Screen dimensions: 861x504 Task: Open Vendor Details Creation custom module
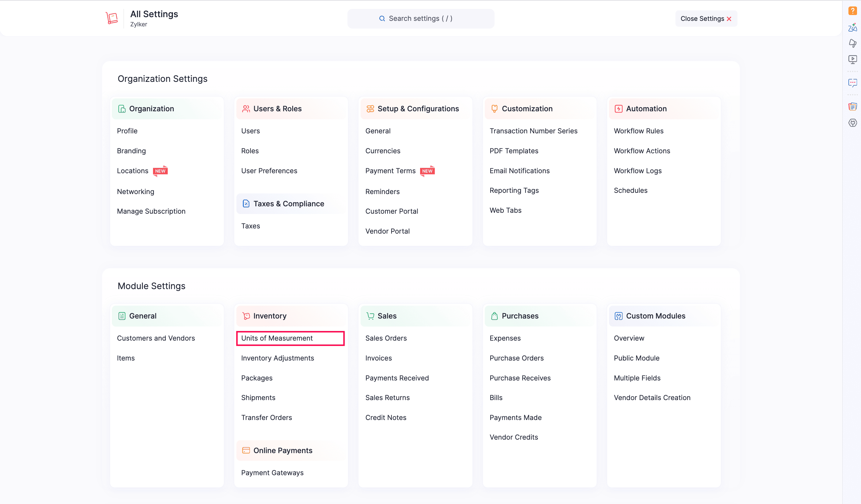[652, 397]
